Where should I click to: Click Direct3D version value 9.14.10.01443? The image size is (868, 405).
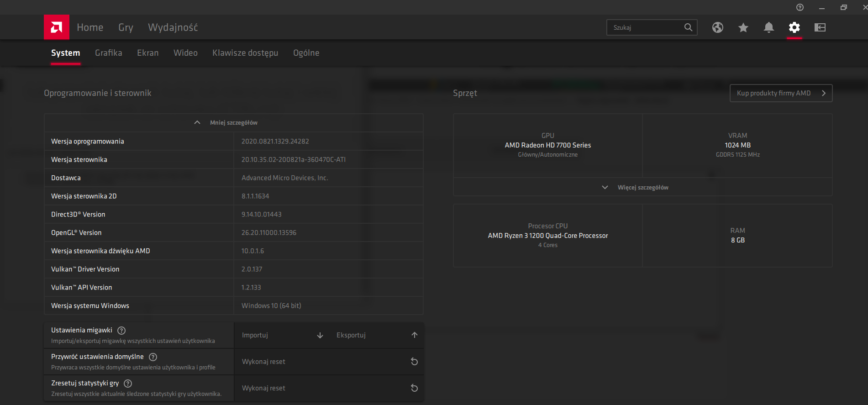point(262,215)
